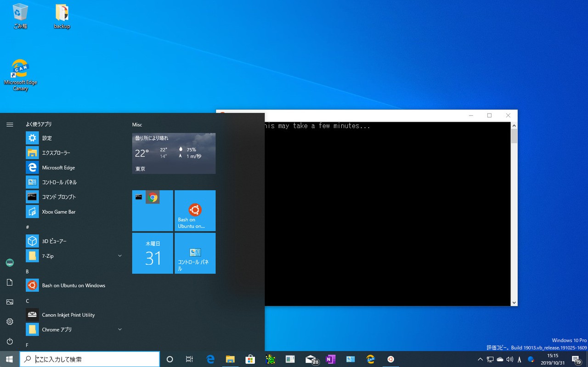Image resolution: width=588 pixels, height=367 pixels.
Task: Open コマンド プロンプト from app list
Action: coord(59,197)
